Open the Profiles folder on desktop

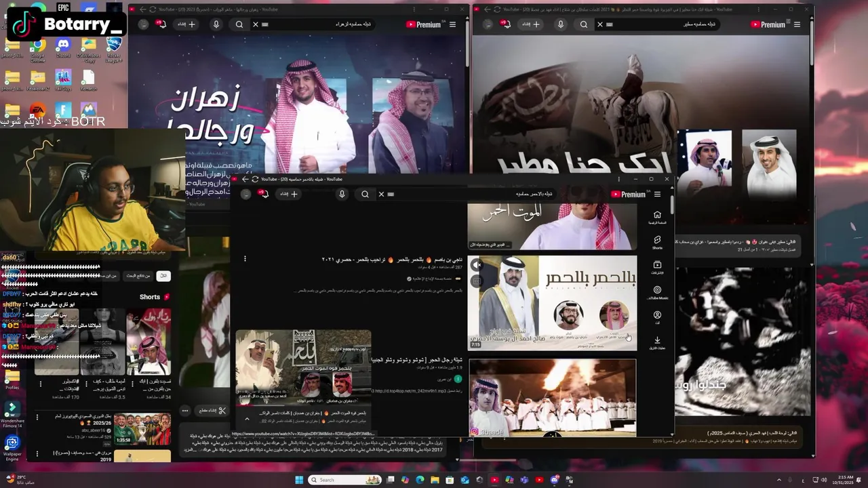click(x=12, y=380)
